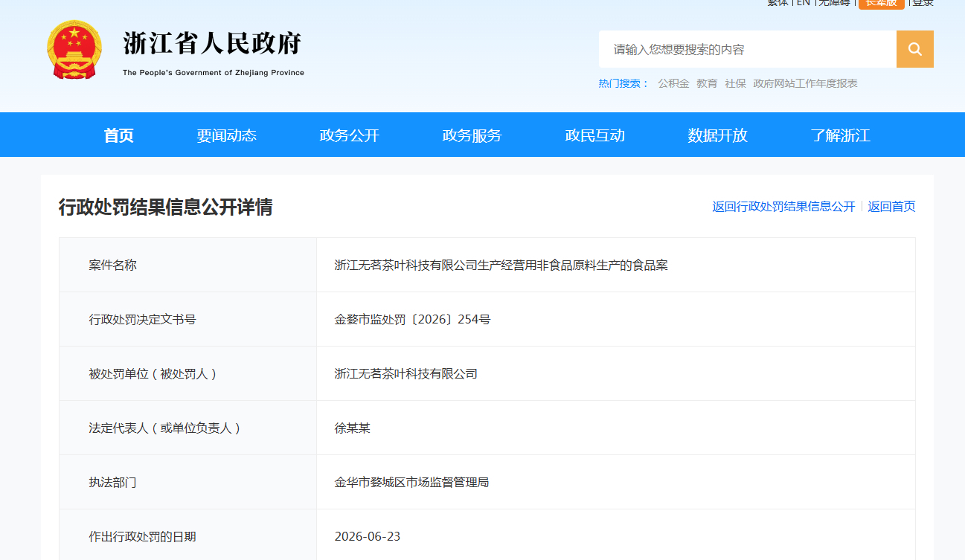Open the 政务服务 navigation tab
Screen dimensions: 965x560
[x=472, y=135]
